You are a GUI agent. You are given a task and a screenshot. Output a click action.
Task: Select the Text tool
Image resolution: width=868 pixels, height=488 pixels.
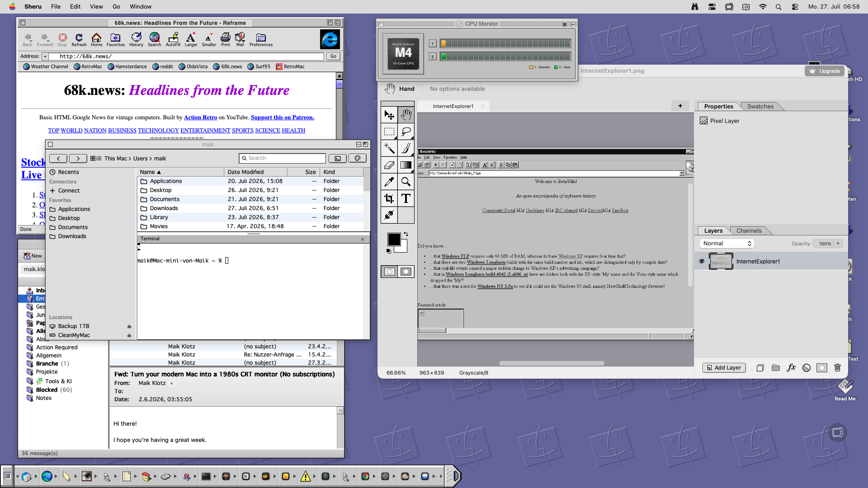point(406,199)
